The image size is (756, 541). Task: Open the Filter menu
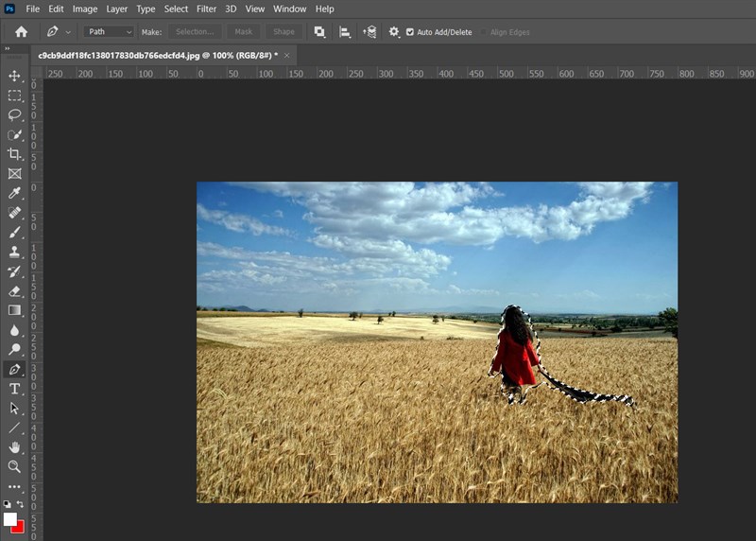tap(206, 9)
